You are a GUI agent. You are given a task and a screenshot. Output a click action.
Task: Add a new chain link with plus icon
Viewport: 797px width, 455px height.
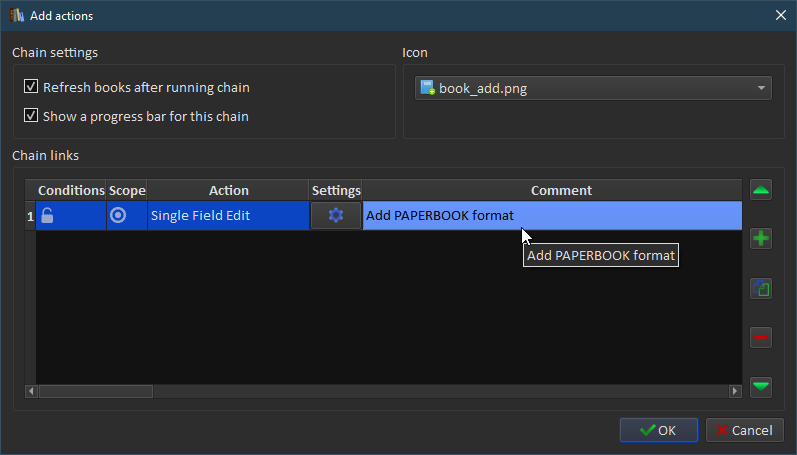(760, 238)
